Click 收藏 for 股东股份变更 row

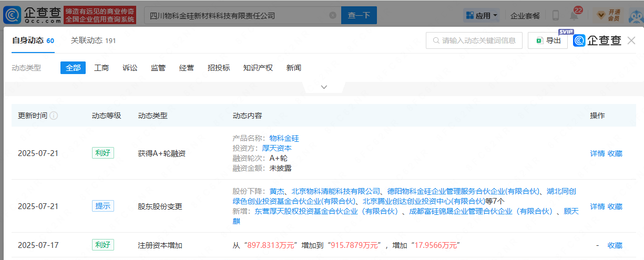point(615,206)
